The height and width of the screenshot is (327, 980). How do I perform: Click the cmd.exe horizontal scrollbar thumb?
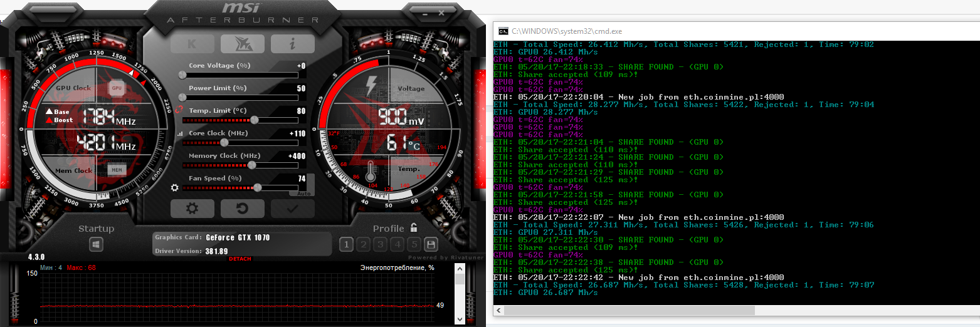pyautogui.click(x=630, y=310)
